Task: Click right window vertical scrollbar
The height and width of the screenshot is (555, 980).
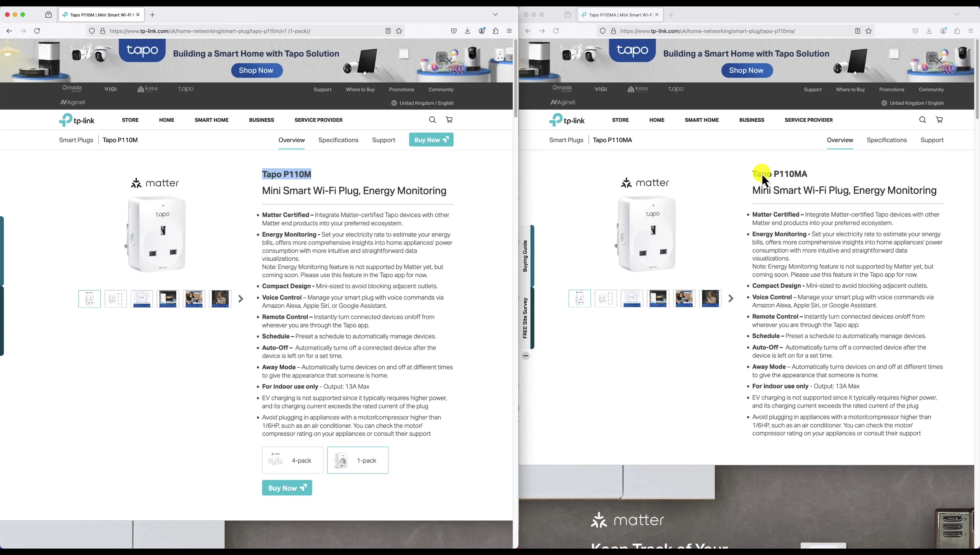Action: [977, 79]
